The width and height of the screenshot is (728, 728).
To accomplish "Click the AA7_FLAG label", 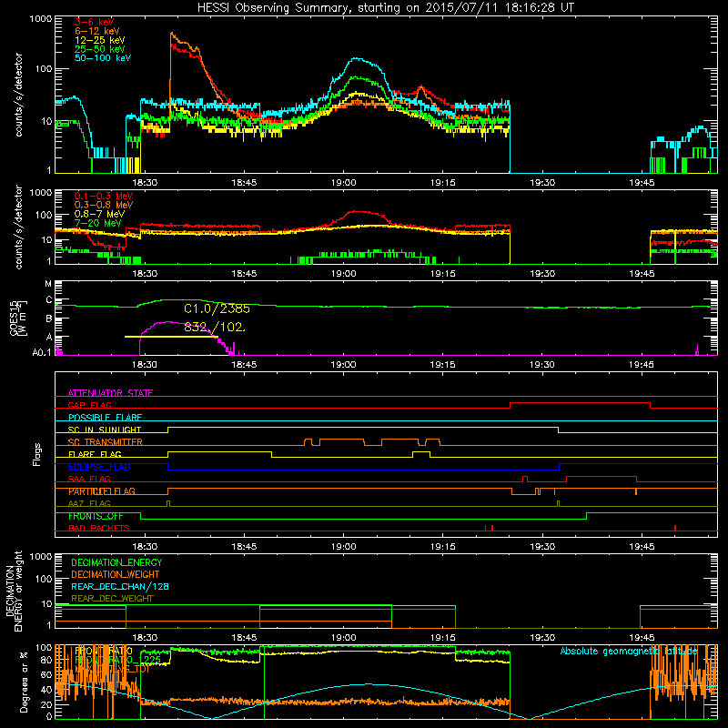I will pos(89,503).
